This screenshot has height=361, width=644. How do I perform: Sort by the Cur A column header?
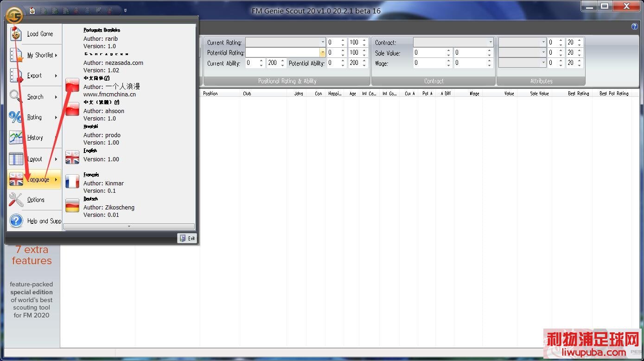(x=409, y=93)
